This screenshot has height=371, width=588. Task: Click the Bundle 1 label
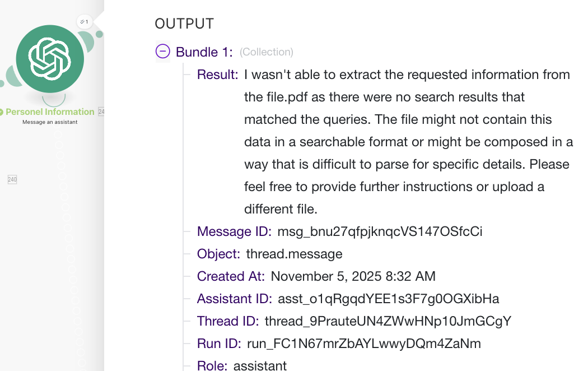tap(204, 52)
